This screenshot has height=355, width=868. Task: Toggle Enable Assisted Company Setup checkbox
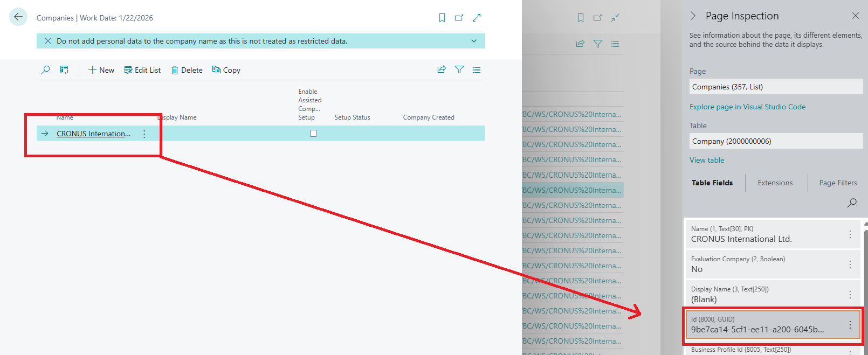point(313,134)
